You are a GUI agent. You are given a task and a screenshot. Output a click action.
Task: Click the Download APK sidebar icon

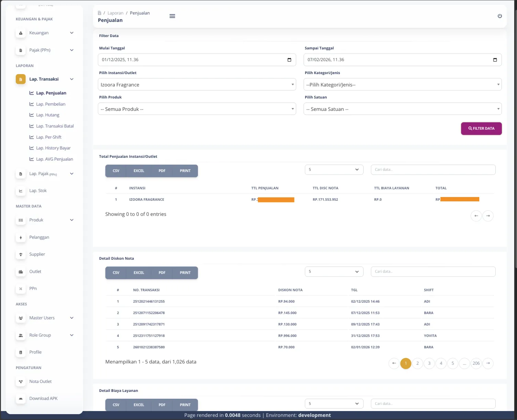21,399
